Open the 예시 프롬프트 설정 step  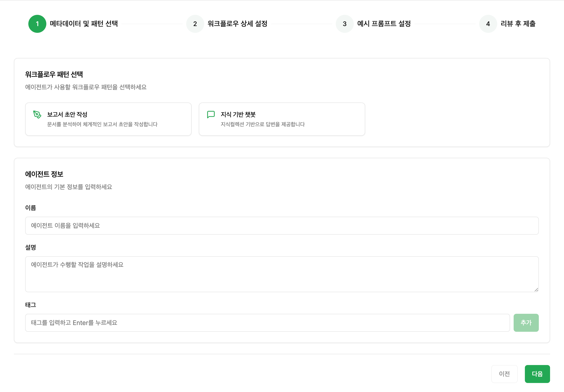click(384, 24)
